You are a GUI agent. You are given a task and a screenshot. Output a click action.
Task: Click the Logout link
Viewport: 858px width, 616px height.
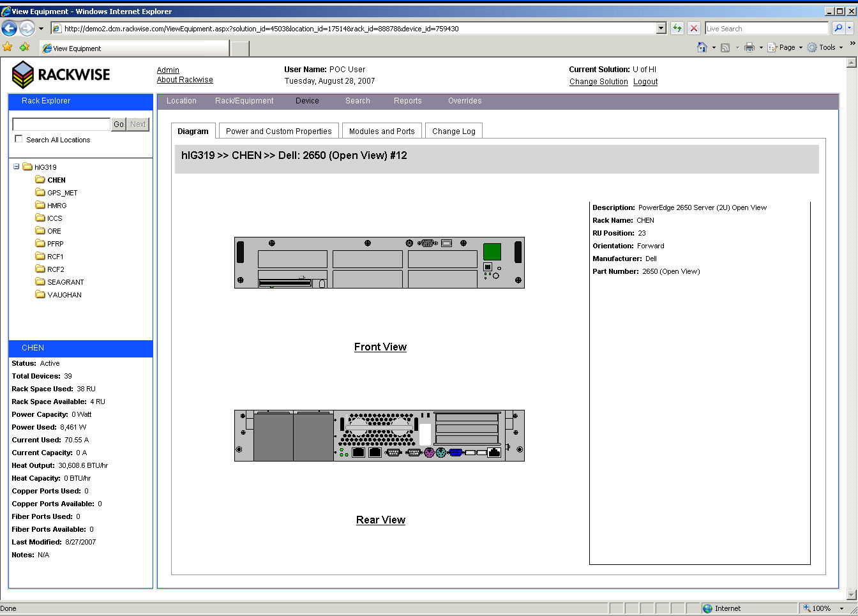[645, 82]
